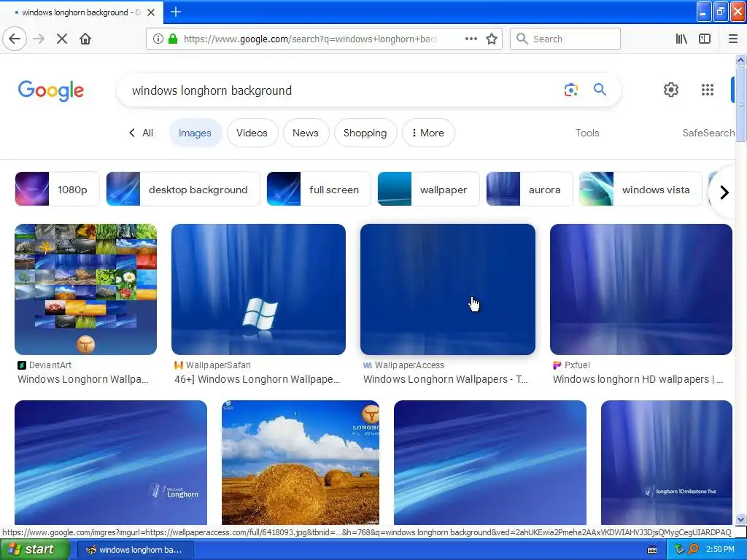
Task: Search by image using the Lens camera icon
Action: point(570,90)
